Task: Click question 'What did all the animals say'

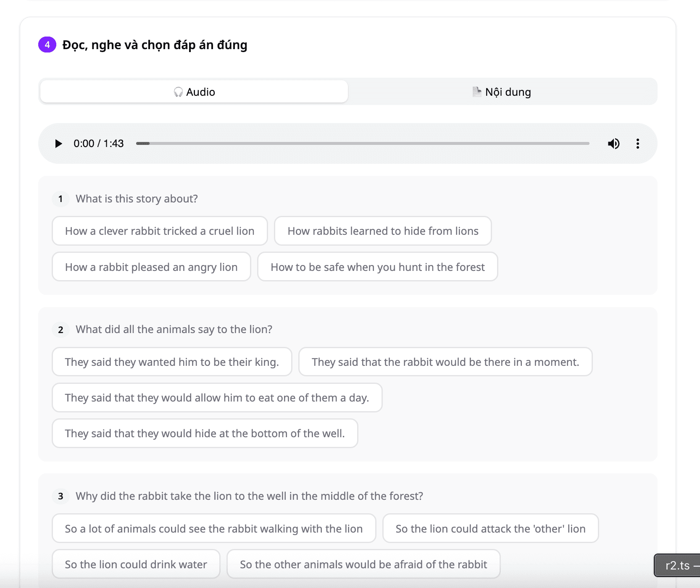Action: coord(174,329)
